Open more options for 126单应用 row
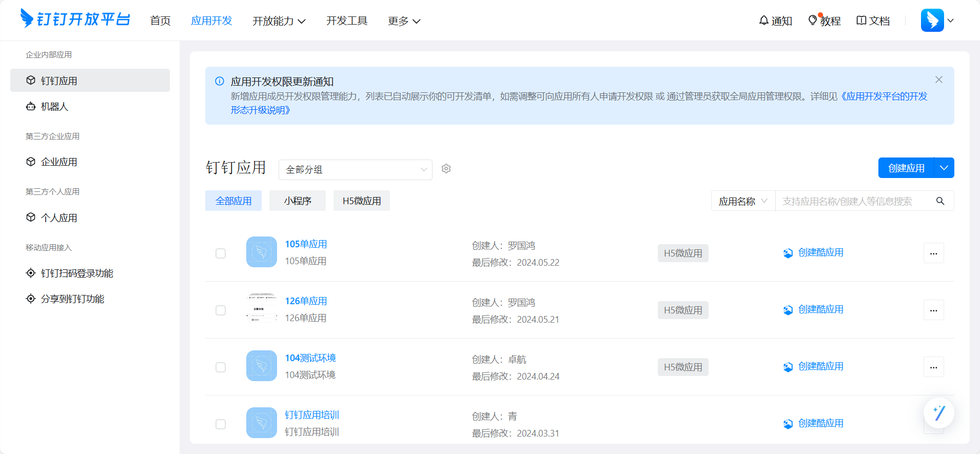The width and height of the screenshot is (980, 454). click(934, 310)
